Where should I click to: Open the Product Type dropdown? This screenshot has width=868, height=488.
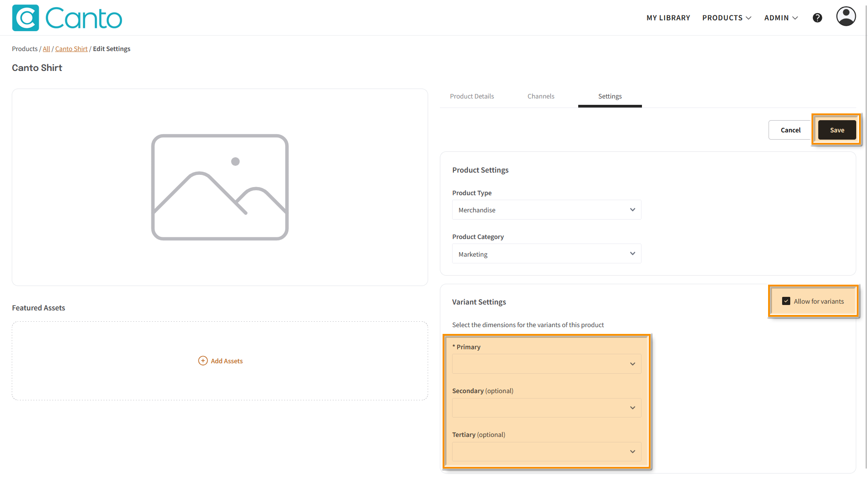547,210
